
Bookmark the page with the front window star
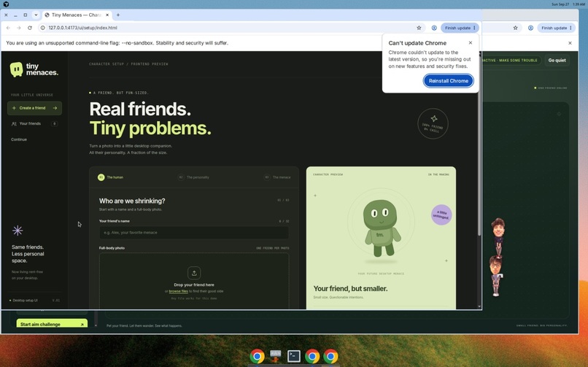(x=419, y=28)
